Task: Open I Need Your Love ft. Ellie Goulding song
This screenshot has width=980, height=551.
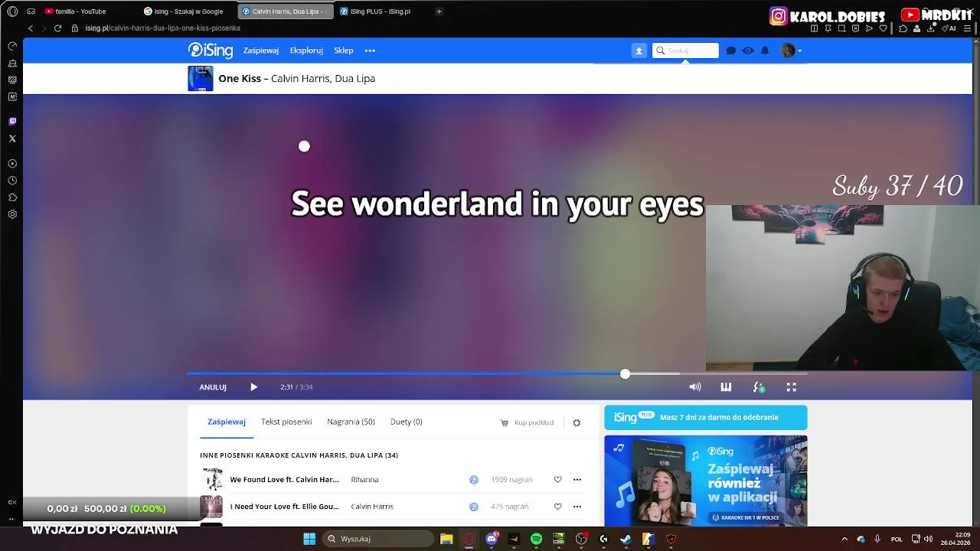Action: (284, 507)
